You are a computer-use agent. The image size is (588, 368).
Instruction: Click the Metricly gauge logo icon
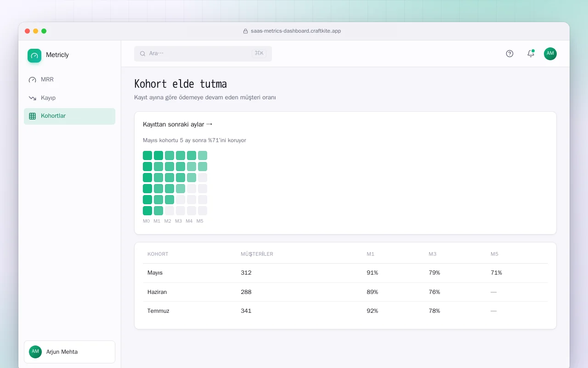[x=34, y=56]
